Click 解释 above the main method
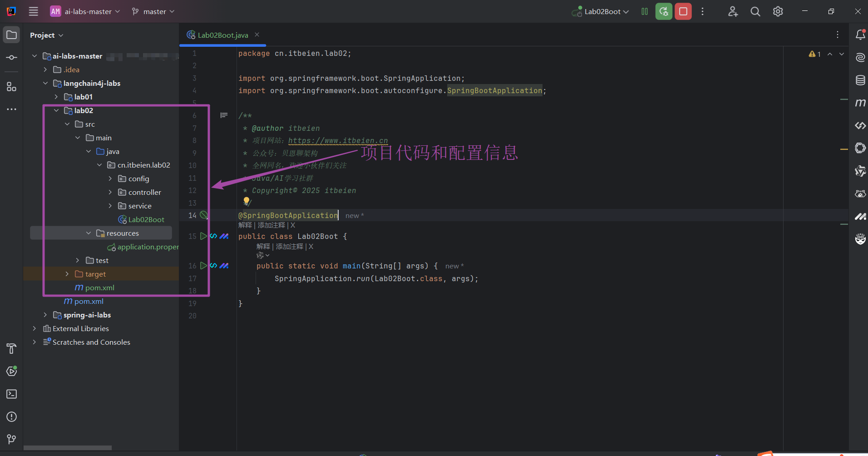Viewport: 868px width, 456px height. point(263,247)
